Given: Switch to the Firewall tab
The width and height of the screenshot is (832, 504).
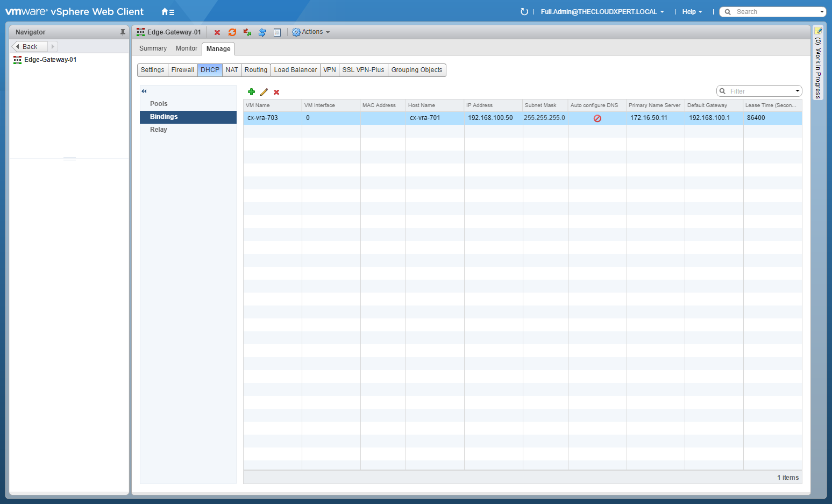Looking at the screenshot, I should tap(182, 70).
